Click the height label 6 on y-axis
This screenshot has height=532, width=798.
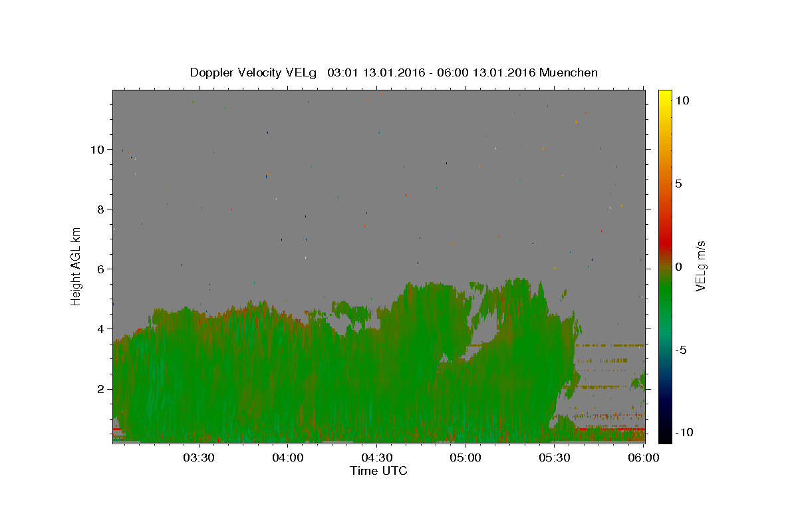pyautogui.click(x=101, y=269)
